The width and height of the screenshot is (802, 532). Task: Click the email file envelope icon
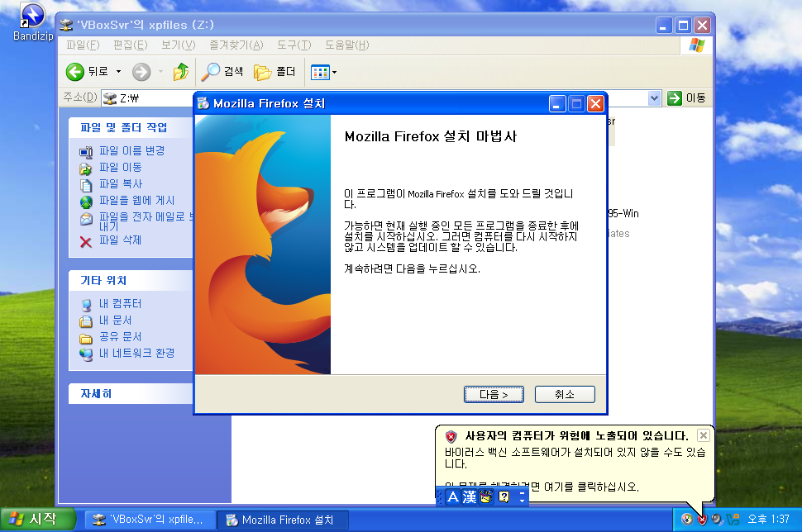[86, 219]
